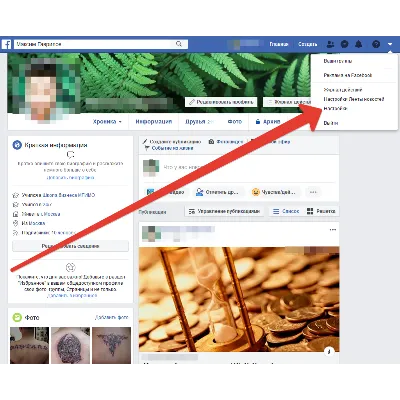Image resolution: width=400 pixels, height=400 pixels.
Task: Open the post options ellipsis menu
Action: pyautogui.click(x=333, y=230)
